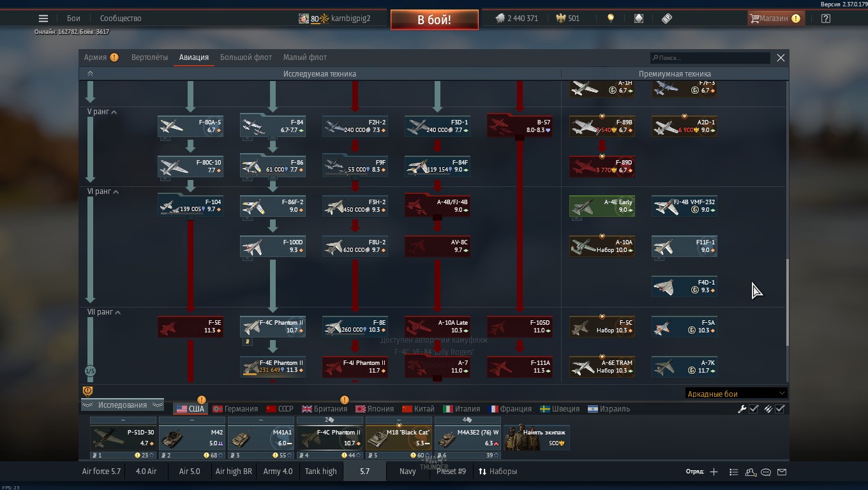Click the Армия tab warning badge

tap(114, 57)
